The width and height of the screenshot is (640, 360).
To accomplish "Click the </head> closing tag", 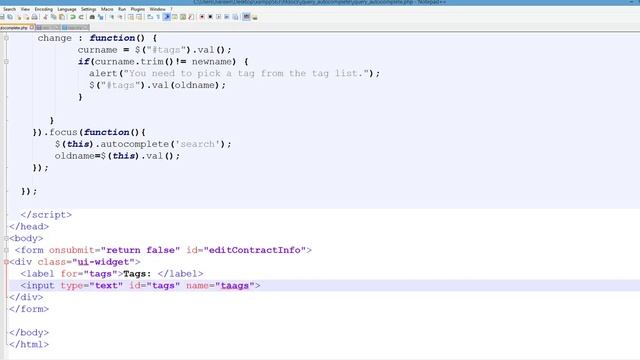I will [x=29, y=227].
